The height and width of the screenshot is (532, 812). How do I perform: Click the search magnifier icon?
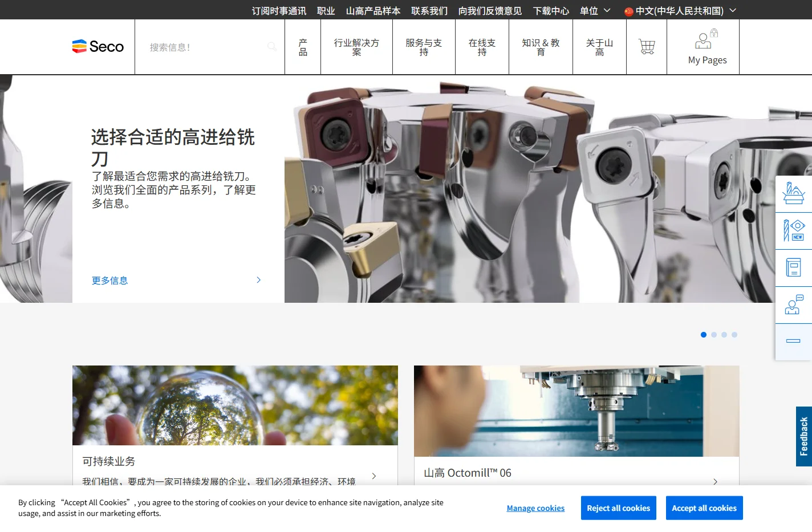point(272,47)
